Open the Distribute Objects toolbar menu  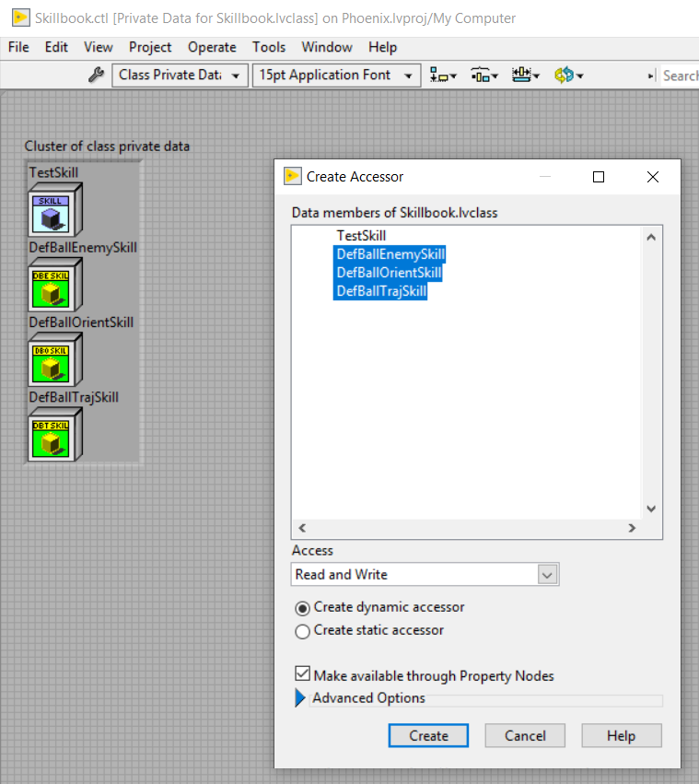tap(484, 76)
